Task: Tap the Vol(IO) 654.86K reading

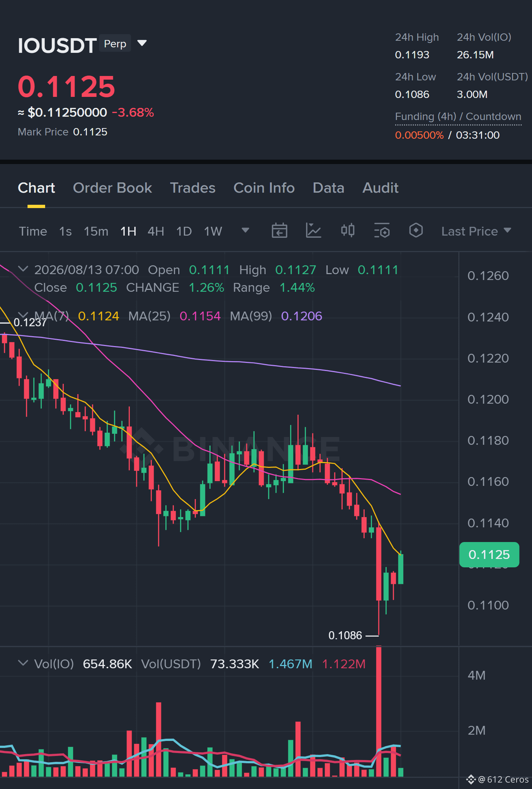Action: (x=108, y=664)
